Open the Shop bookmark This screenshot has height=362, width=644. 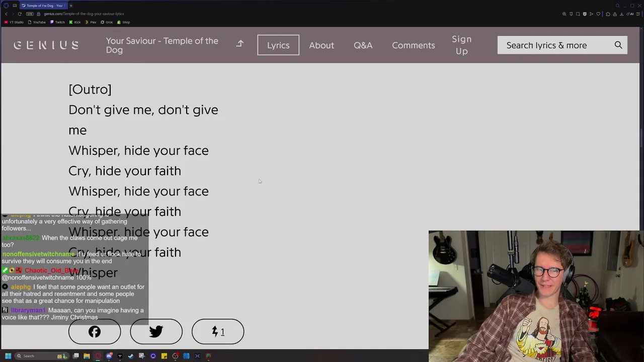[124, 22]
